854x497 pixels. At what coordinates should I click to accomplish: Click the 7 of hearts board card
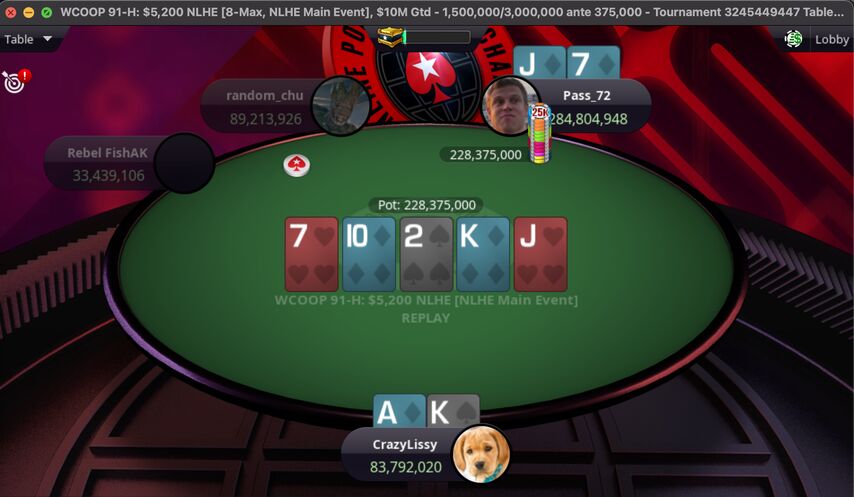point(312,254)
